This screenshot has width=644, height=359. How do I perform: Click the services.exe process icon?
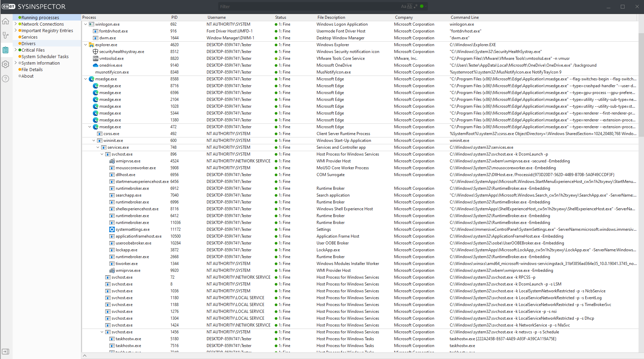(104, 147)
